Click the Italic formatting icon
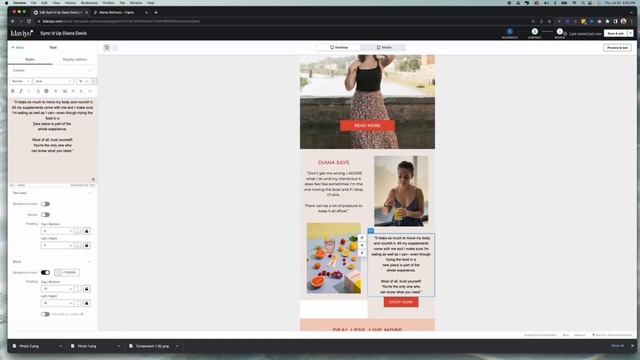 point(21,91)
